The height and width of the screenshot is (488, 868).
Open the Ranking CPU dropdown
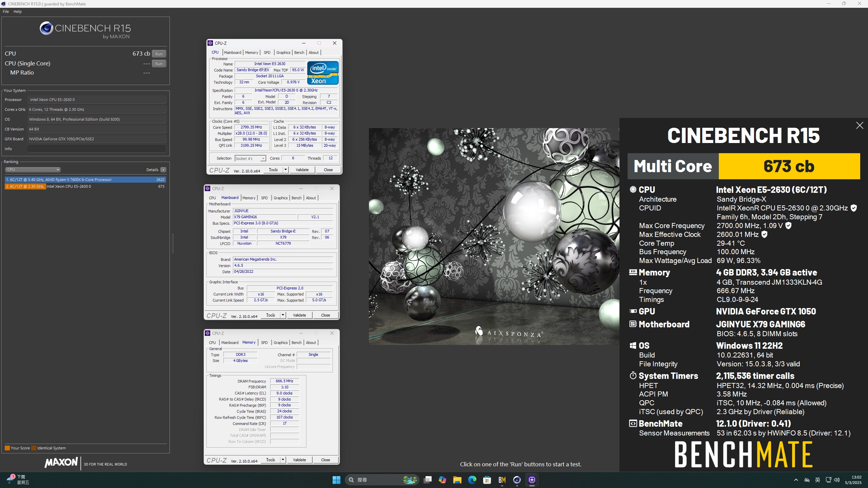[x=33, y=169]
